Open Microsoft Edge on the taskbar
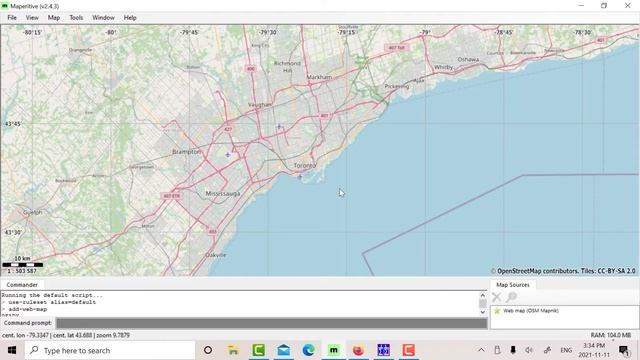 click(x=309, y=350)
